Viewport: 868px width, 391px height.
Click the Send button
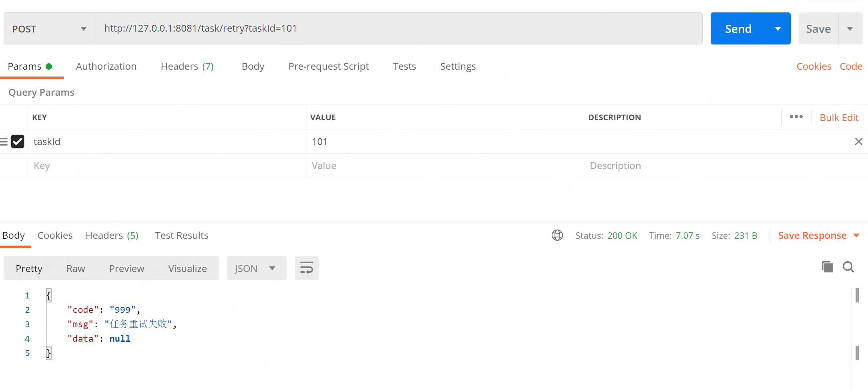click(x=738, y=28)
